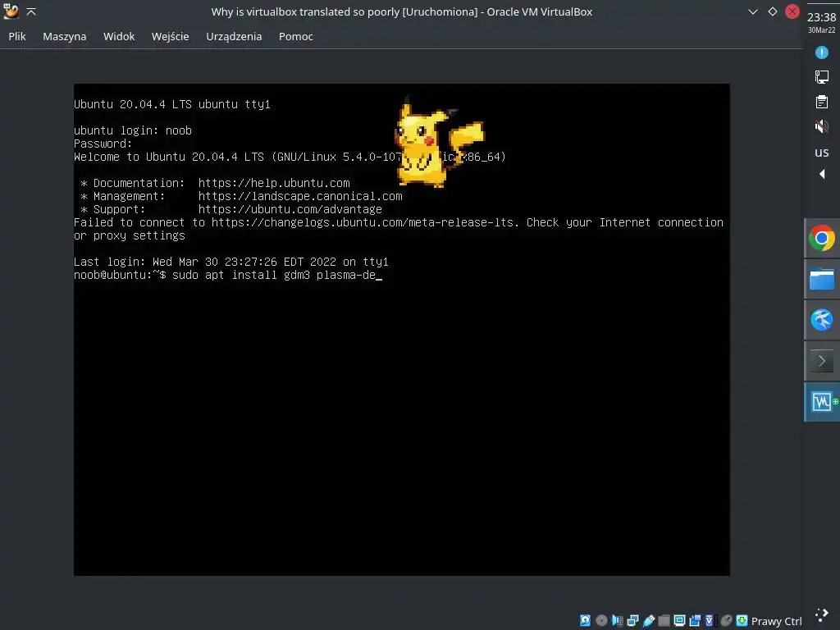The image size is (840, 630).
Task: Click the 'us' keyboard layout indicator
Action: pos(821,152)
